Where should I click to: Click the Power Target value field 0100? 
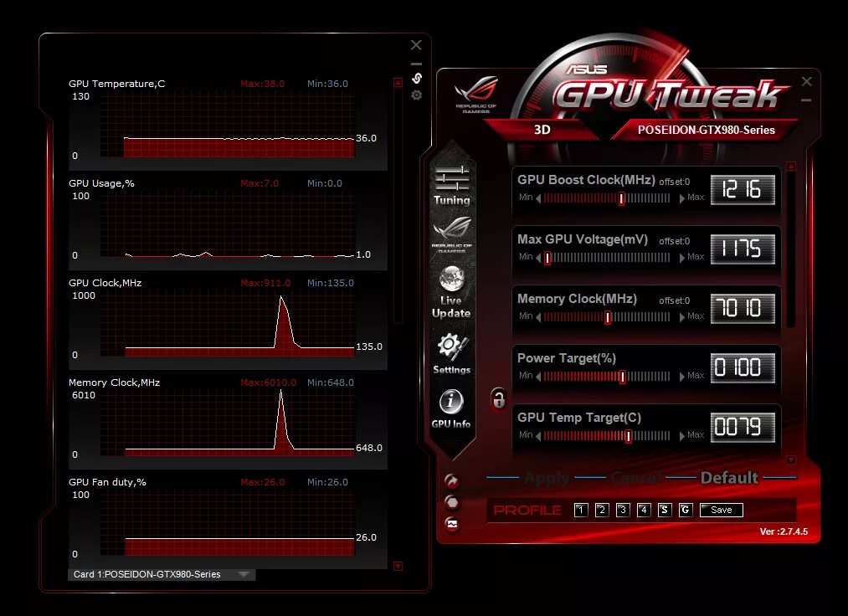743,367
